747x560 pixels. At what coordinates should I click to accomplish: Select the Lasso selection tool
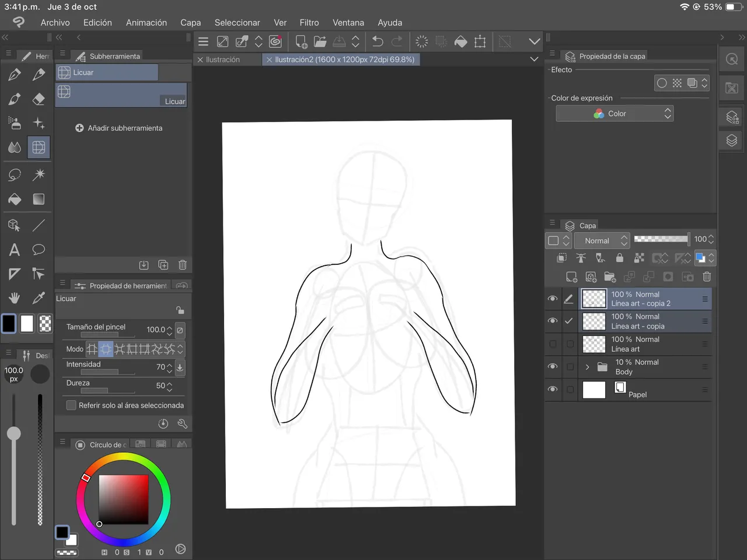15,174
